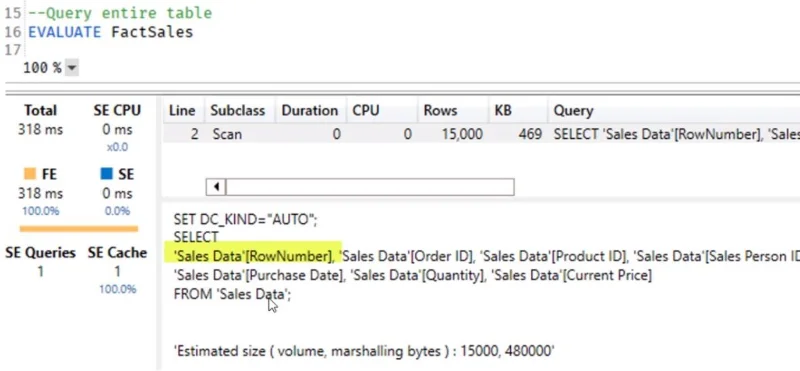
Task: Click line number 17 in the editor
Action: tap(13, 50)
